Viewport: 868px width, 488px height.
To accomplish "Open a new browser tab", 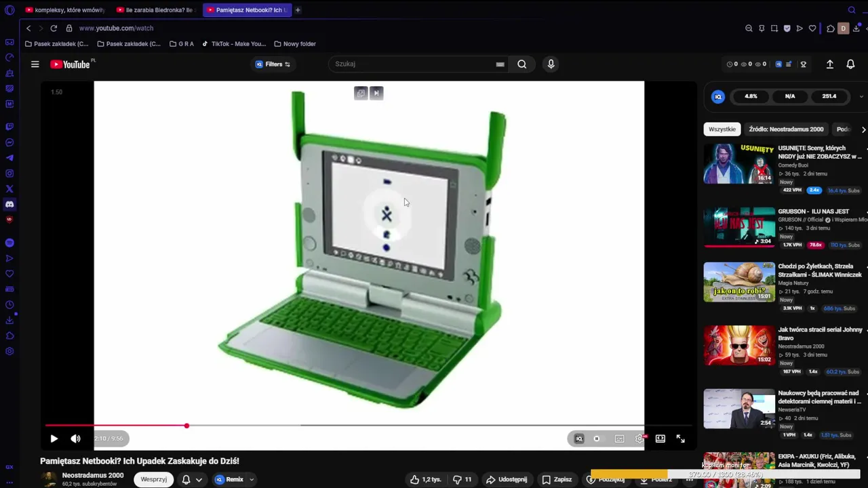I will coord(298,10).
